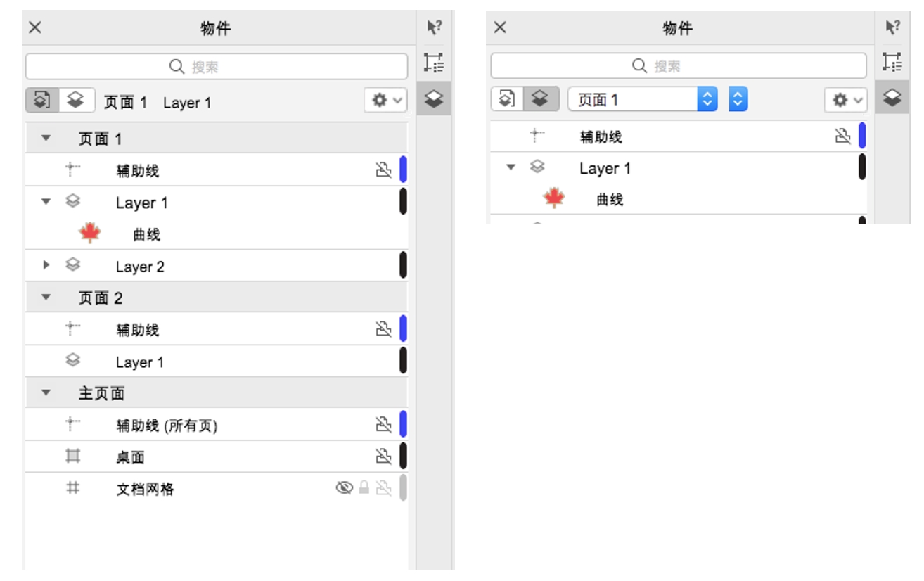Click blue color swatch on 辅助线 (所有页) row
Viewport: 924px width, 581px height.
click(x=404, y=424)
